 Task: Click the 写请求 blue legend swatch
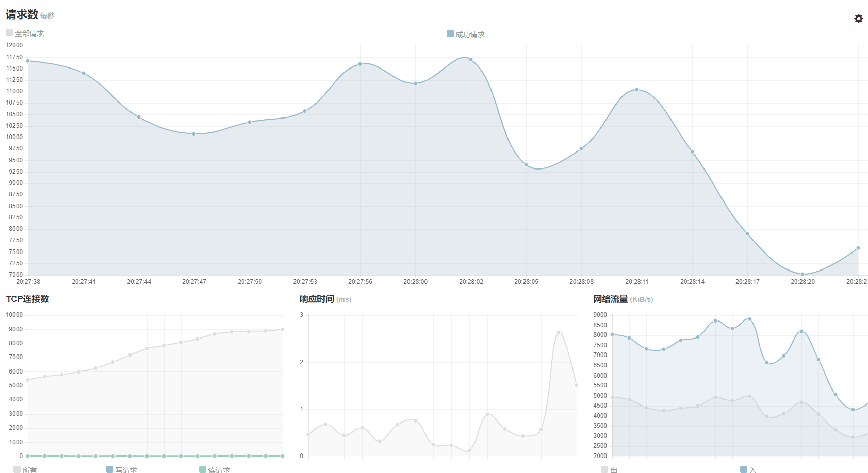(109, 469)
